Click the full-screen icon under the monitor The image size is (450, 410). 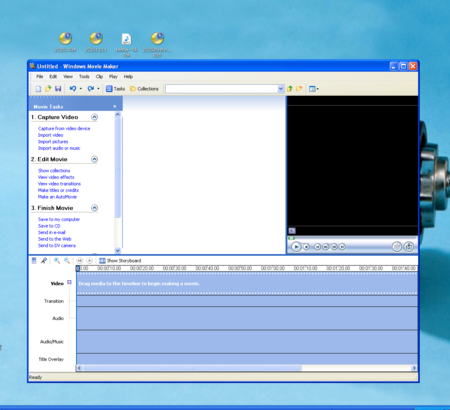pyautogui.click(x=292, y=231)
